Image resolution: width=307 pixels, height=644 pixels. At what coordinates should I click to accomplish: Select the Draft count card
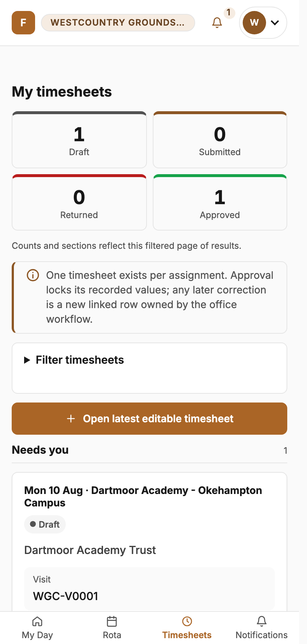[x=79, y=140]
